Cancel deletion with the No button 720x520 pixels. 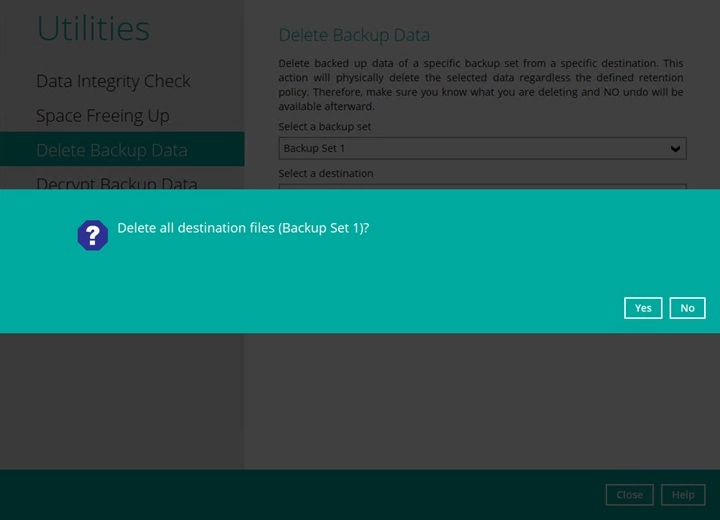687,308
